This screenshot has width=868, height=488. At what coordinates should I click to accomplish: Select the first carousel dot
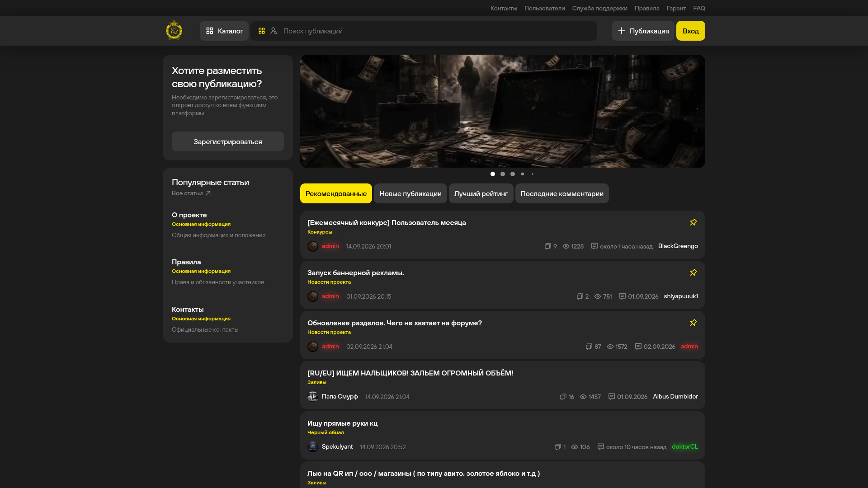493,174
